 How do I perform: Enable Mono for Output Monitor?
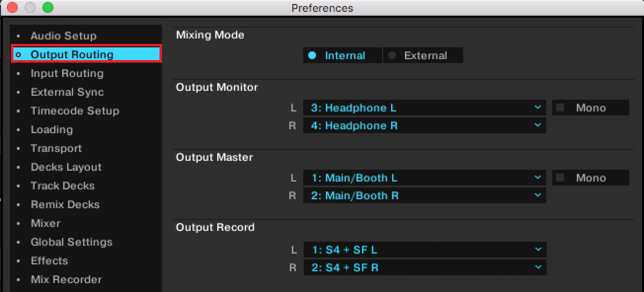tap(560, 108)
